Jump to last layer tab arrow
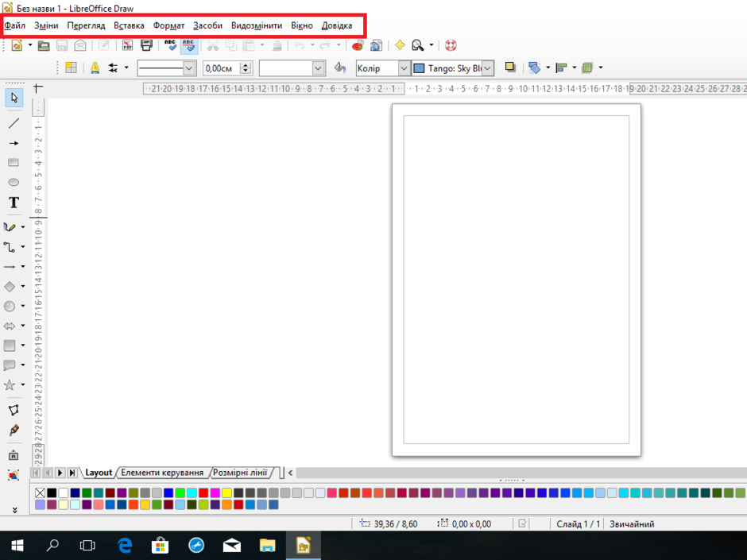The height and width of the screenshot is (560, 747). click(x=72, y=473)
